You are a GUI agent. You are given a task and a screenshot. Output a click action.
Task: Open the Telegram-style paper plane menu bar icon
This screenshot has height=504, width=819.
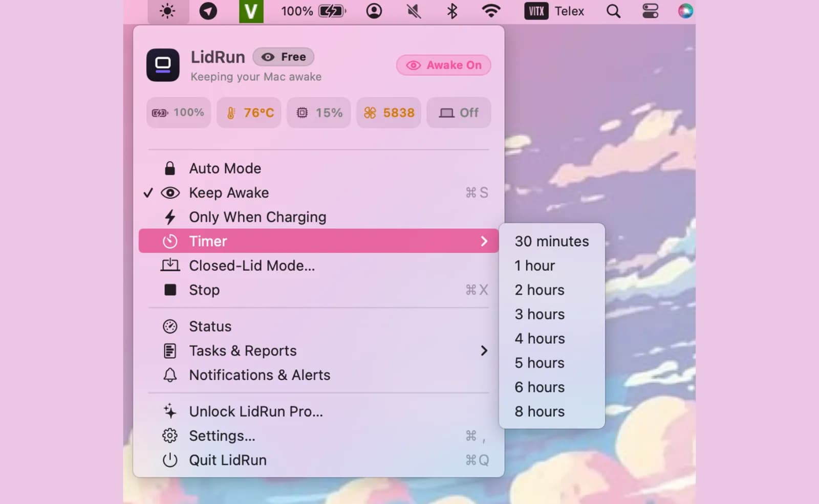[208, 11]
